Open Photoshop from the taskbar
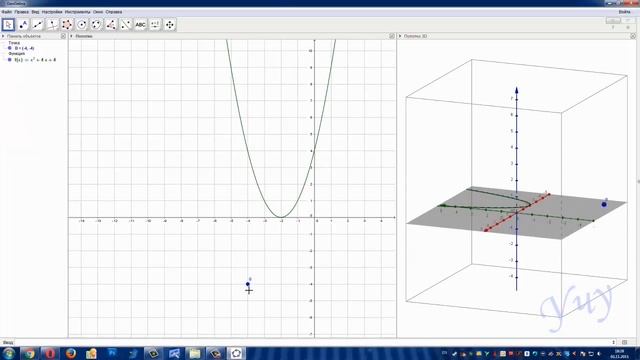 [112, 353]
